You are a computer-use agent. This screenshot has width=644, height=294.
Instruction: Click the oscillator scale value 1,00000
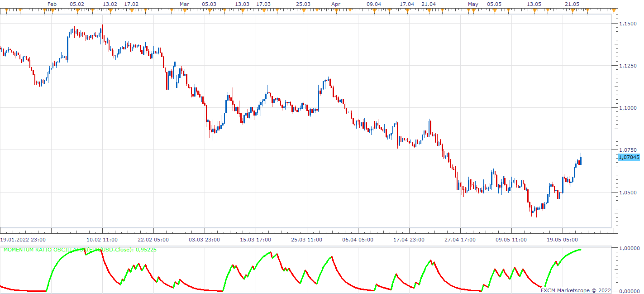point(629,249)
